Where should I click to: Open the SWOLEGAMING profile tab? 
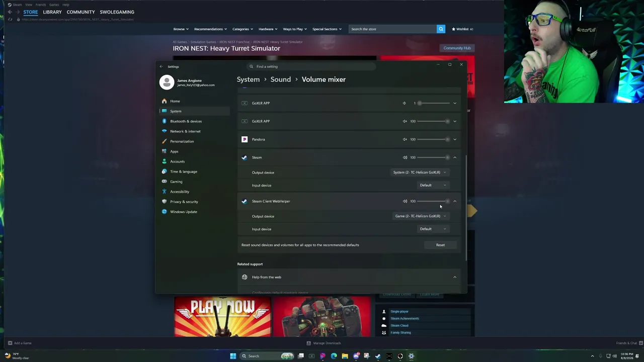point(117,12)
